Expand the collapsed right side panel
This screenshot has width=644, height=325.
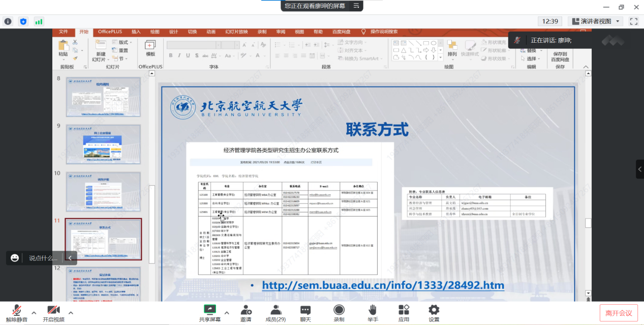(x=639, y=169)
